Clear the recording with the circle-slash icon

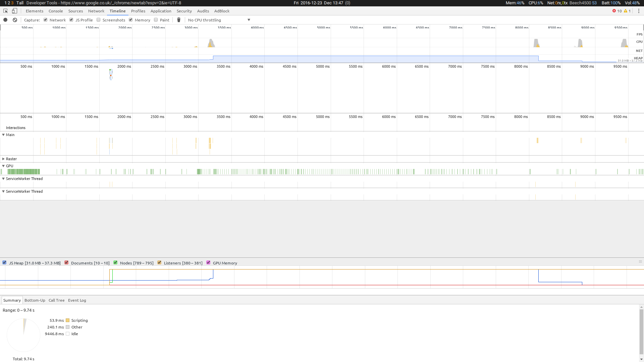(15, 20)
